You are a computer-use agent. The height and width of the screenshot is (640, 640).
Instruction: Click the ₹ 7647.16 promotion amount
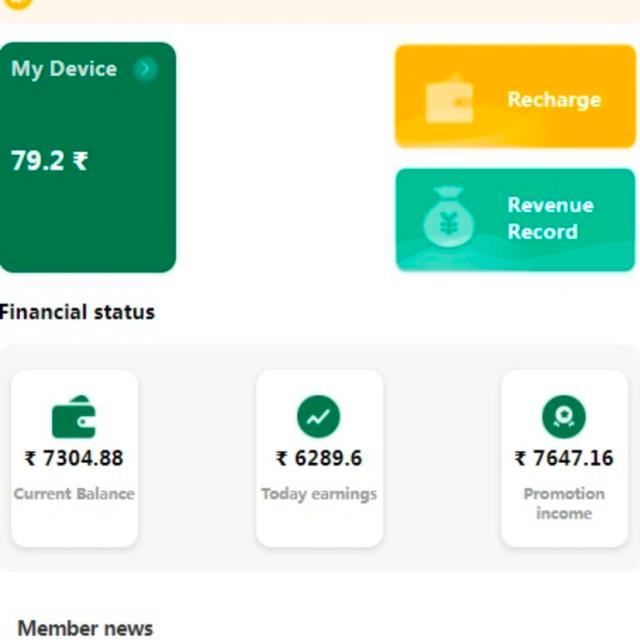pyautogui.click(x=564, y=458)
